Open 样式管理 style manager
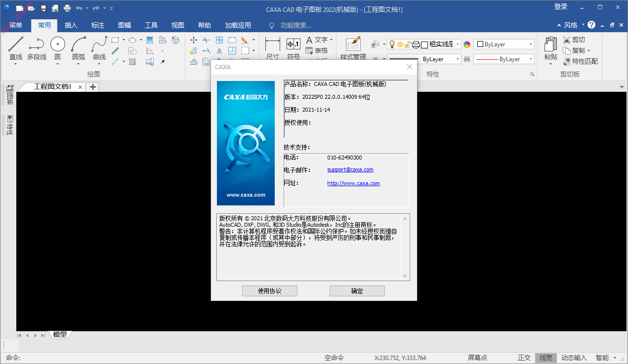This screenshot has height=364, width=628. (x=353, y=48)
